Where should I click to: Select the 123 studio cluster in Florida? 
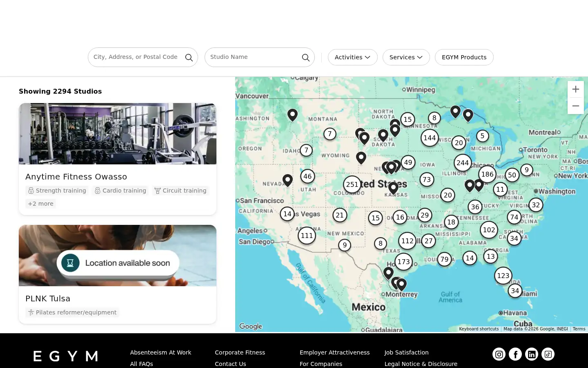pyautogui.click(x=503, y=276)
